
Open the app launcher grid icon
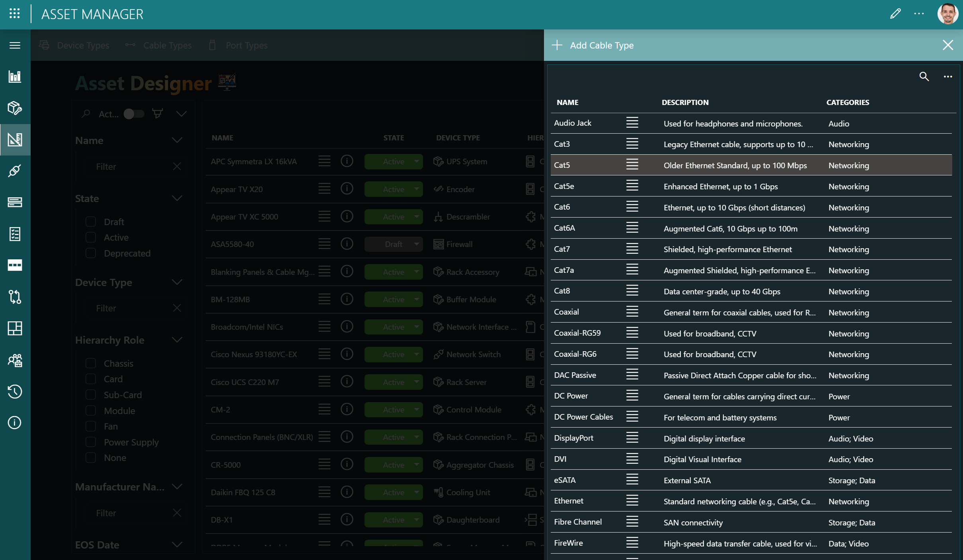click(x=15, y=14)
